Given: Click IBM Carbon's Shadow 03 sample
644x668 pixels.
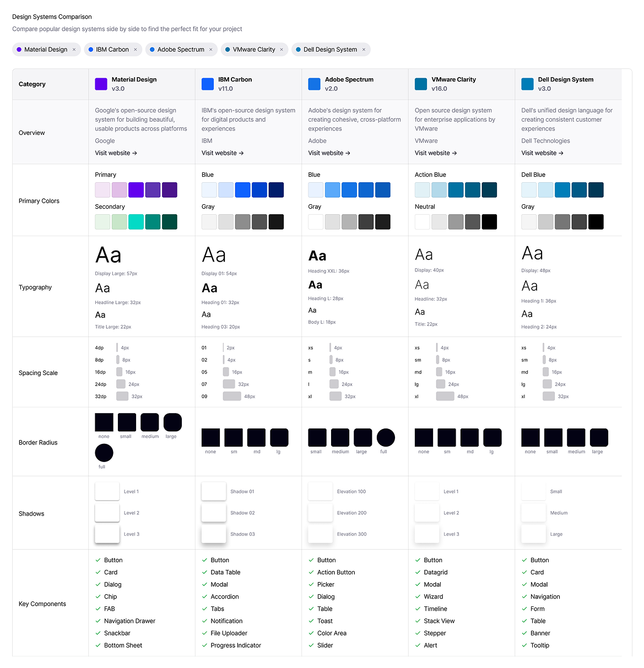Looking at the screenshot, I should pos(214,534).
